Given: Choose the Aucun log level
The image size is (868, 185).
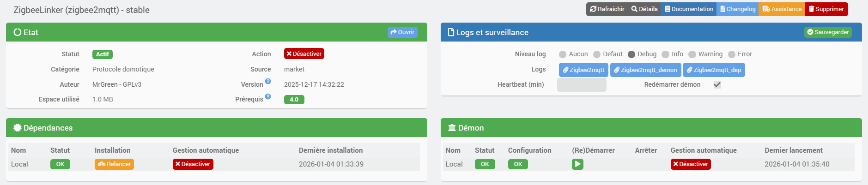Looking at the screenshot, I should [563, 54].
